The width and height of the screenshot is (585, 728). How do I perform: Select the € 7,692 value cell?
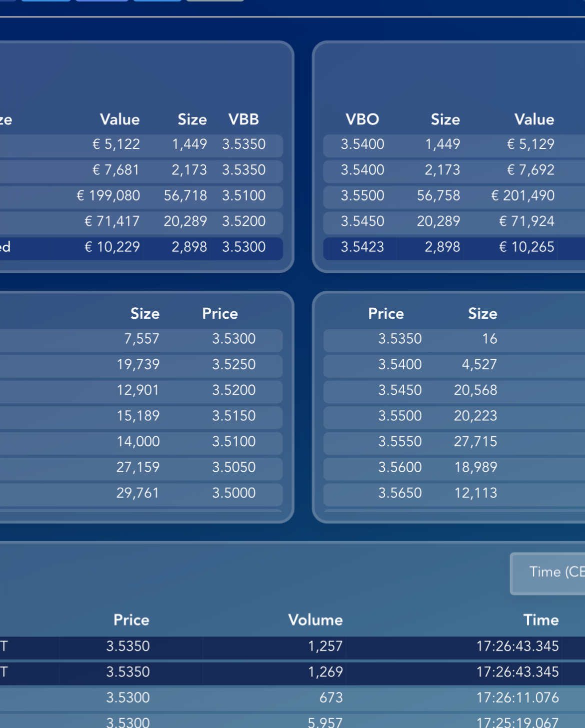click(x=530, y=170)
